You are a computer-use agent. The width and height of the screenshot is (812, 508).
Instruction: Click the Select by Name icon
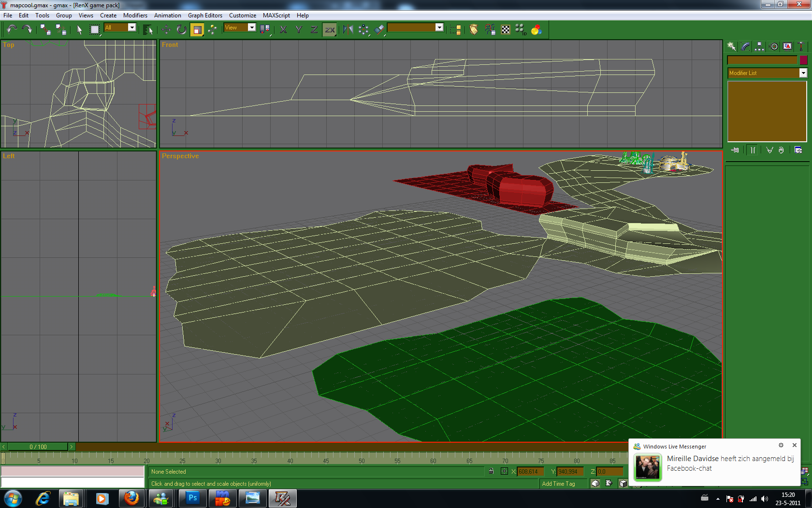point(148,30)
